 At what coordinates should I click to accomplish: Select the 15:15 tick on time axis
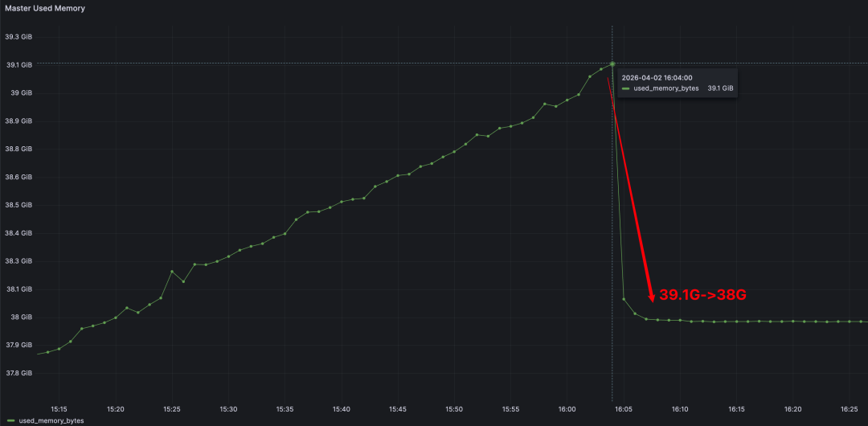coord(59,408)
